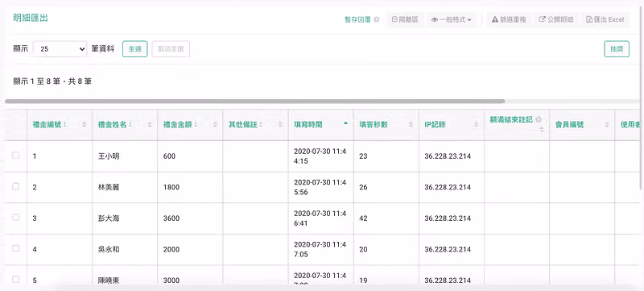Click the 取消全選 deselect button

pos(171,49)
